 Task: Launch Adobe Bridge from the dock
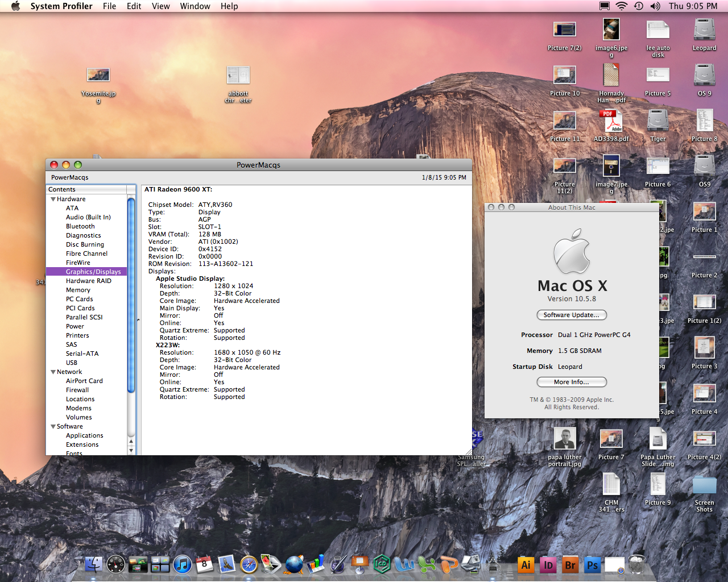570,565
